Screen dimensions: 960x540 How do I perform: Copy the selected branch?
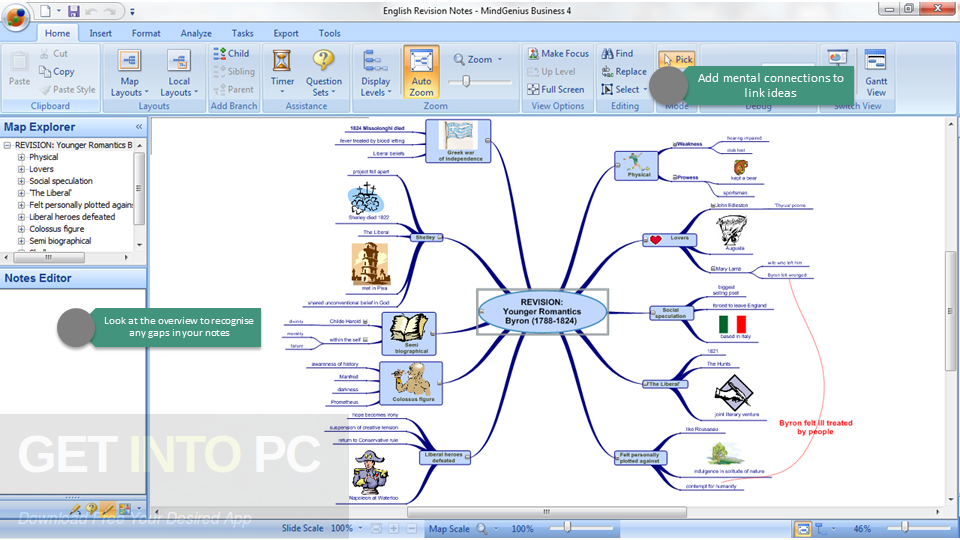click(x=56, y=71)
